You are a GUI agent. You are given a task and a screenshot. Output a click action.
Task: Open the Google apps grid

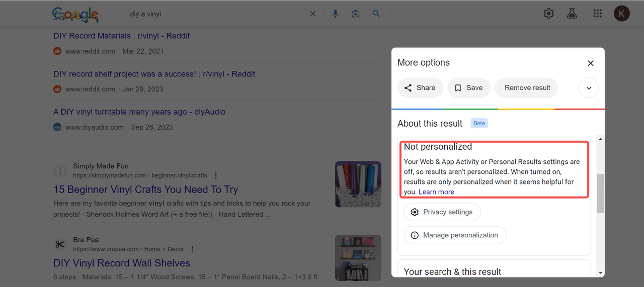[x=597, y=14]
